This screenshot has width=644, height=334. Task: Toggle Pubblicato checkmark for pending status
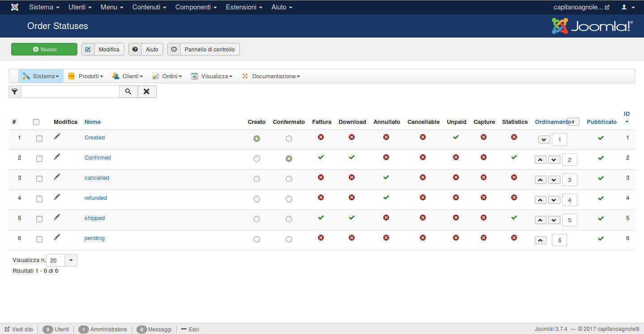coord(601,238)
